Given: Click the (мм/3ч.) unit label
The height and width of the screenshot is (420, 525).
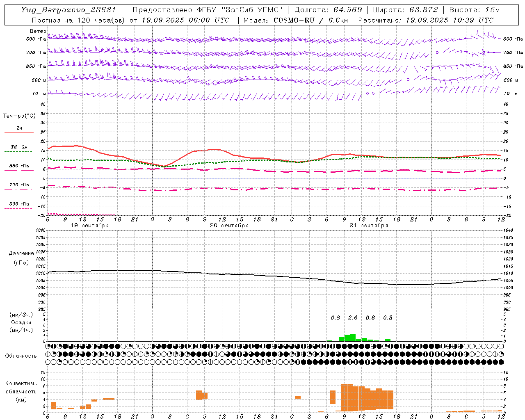Looking at the screenshot, I should coord(21,315).
